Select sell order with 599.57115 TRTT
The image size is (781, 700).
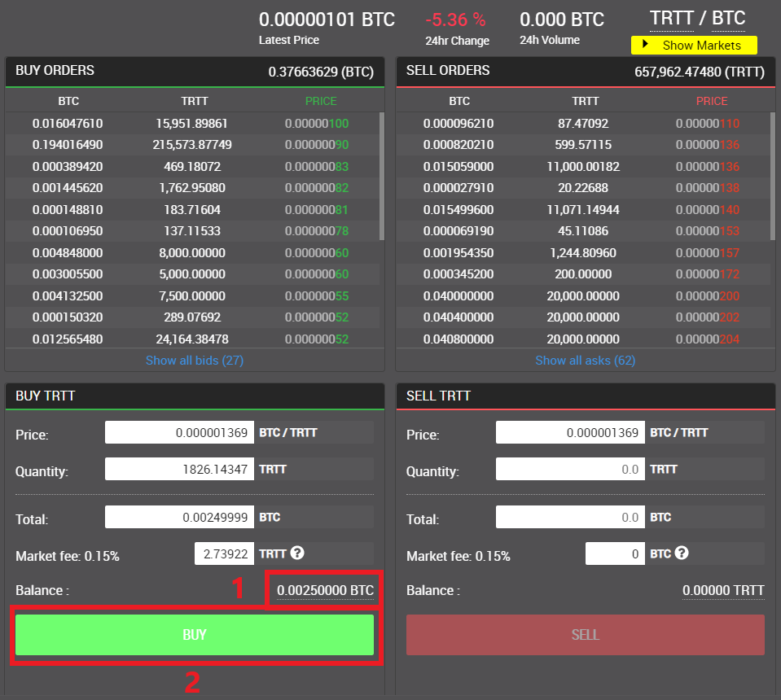pyautogui.click(x=583, y=145)
